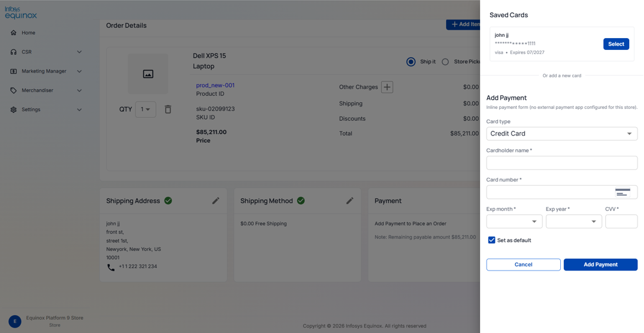The image size is (644, 333).
Task: Expand the Settings menu chevron
Action: [79, 110]
